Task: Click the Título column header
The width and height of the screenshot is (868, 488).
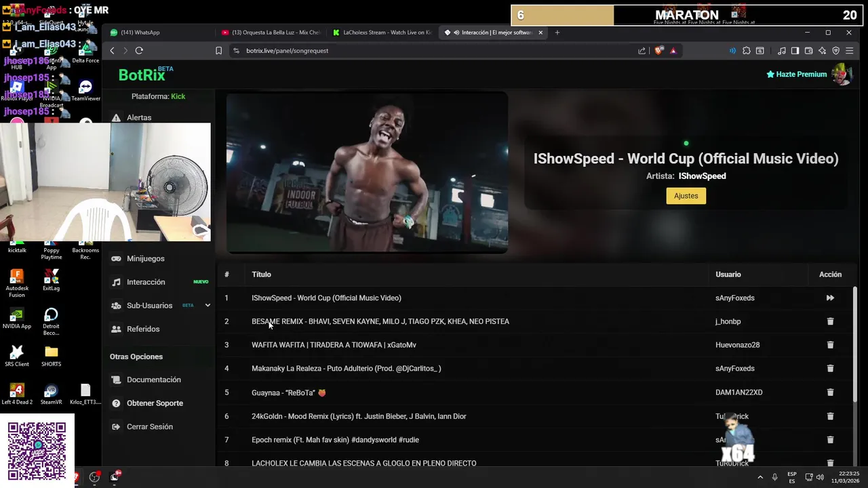Action: (261, 274)
